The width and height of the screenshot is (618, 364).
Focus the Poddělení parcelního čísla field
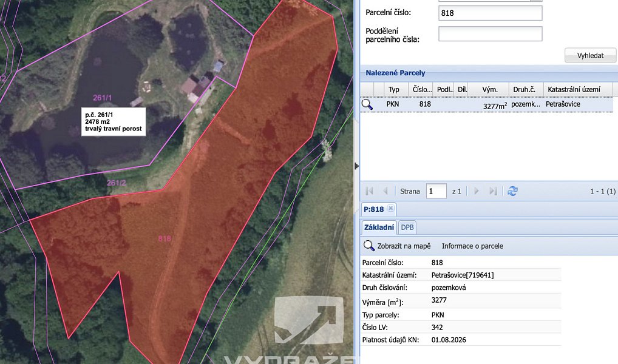[491, 34]
